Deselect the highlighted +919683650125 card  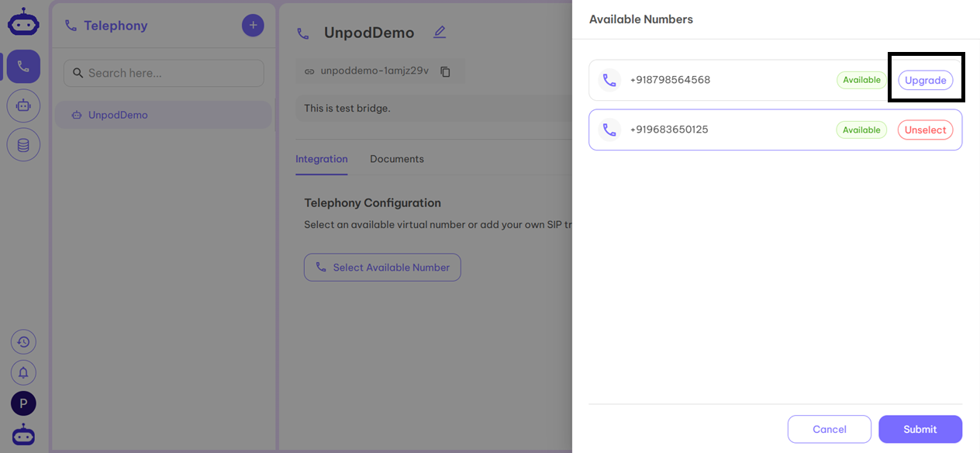(x=926, y=130)
